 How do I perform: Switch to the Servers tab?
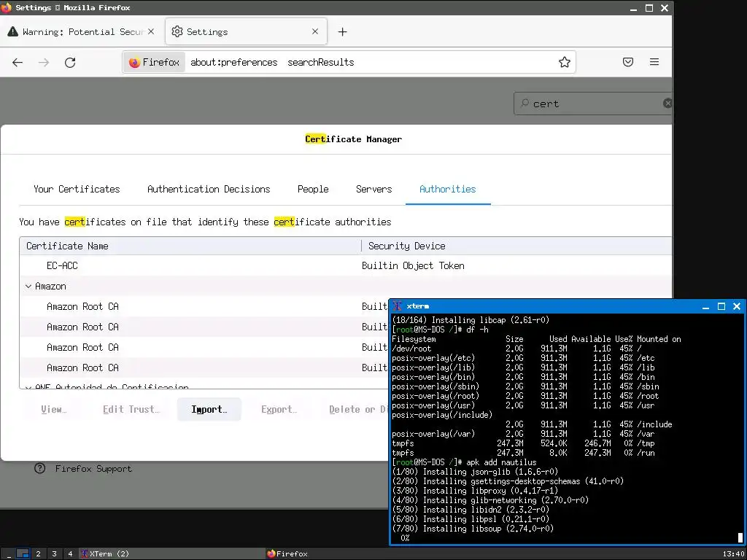click(374, 189)
